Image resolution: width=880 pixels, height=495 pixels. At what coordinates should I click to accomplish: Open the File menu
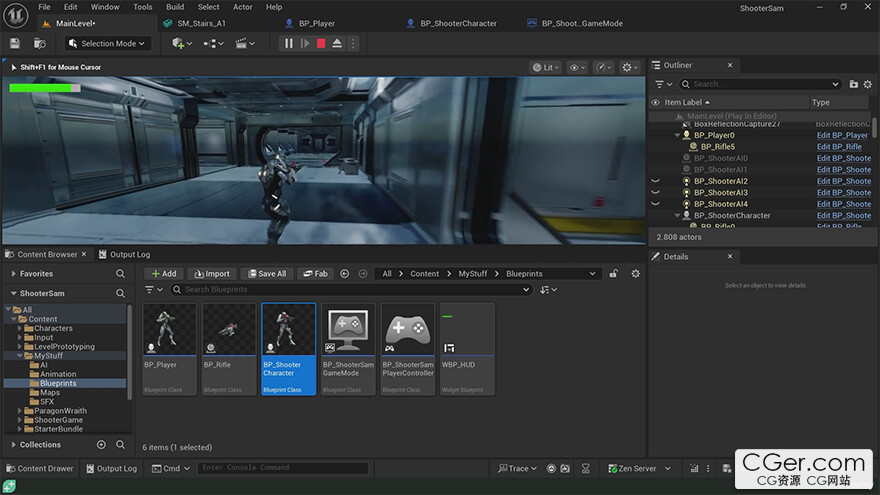point(44,7)
